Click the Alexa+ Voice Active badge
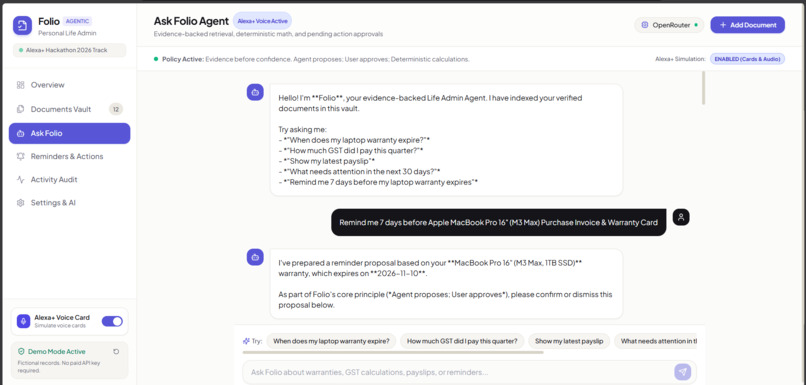This screenshot has height=385, width=806. tap(262, 21)
